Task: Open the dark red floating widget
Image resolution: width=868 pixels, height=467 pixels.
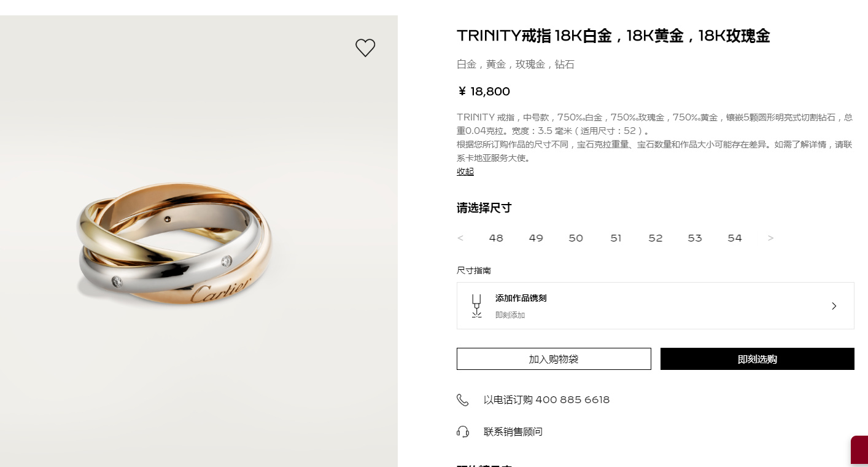Action: coord(859,450)
